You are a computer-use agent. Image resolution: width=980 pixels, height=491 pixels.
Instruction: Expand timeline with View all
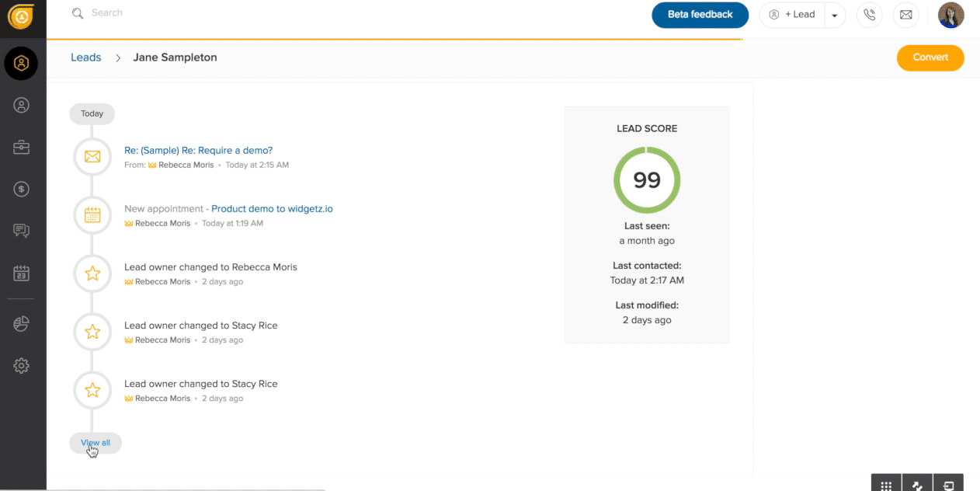(96, 443)
